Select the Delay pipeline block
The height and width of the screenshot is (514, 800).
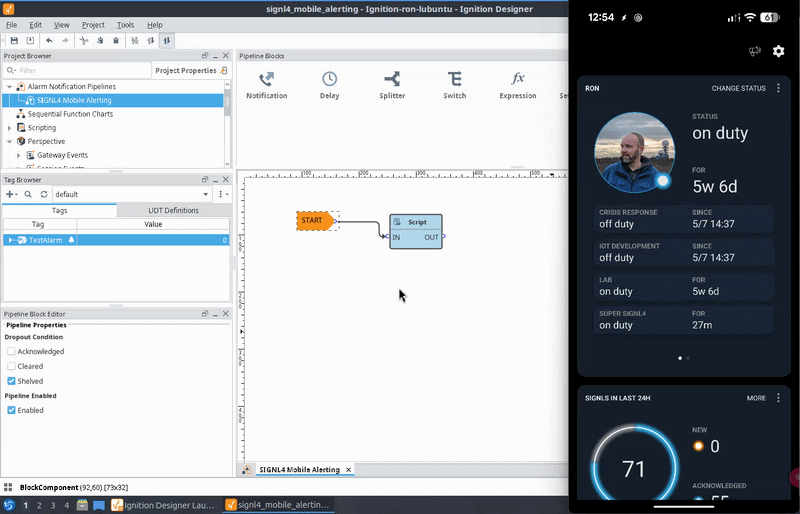330,85
